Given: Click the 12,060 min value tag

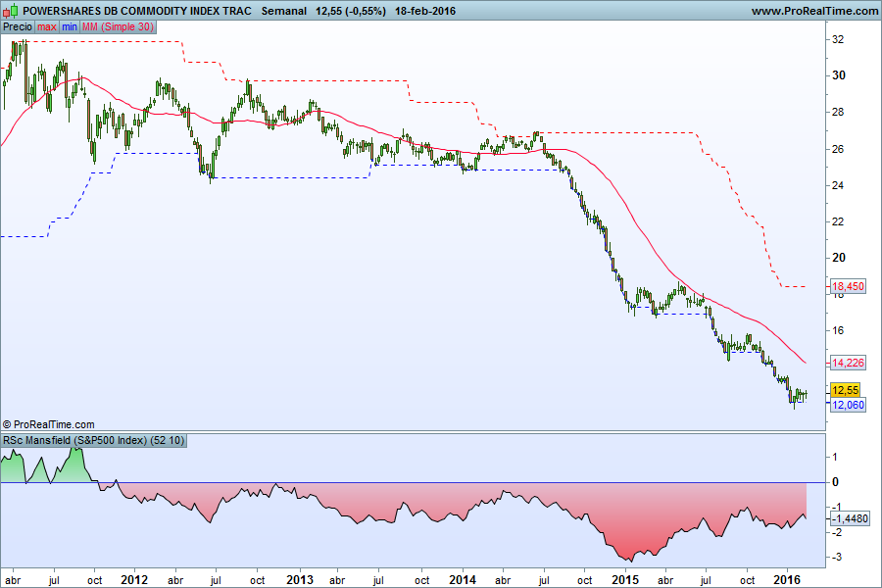Looking at the screenshot, I should pyautogui.click(x=848, y=405).
